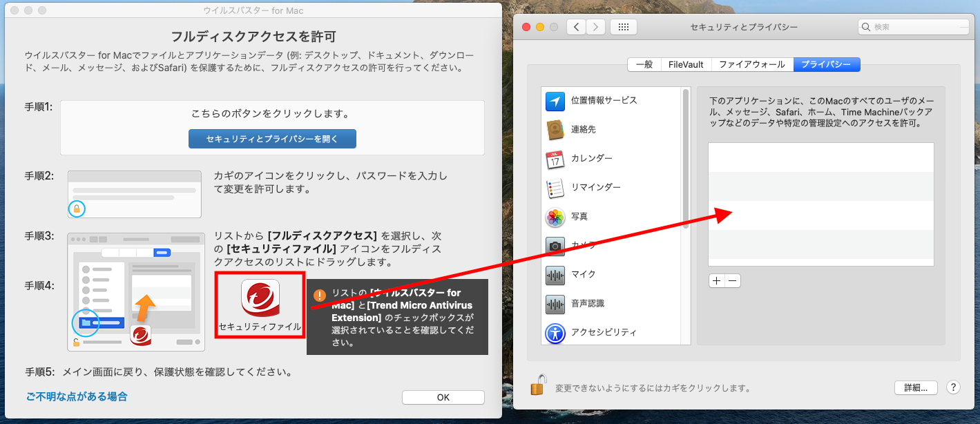
Task: Open the マイク privacy settings
Action: 556,274
